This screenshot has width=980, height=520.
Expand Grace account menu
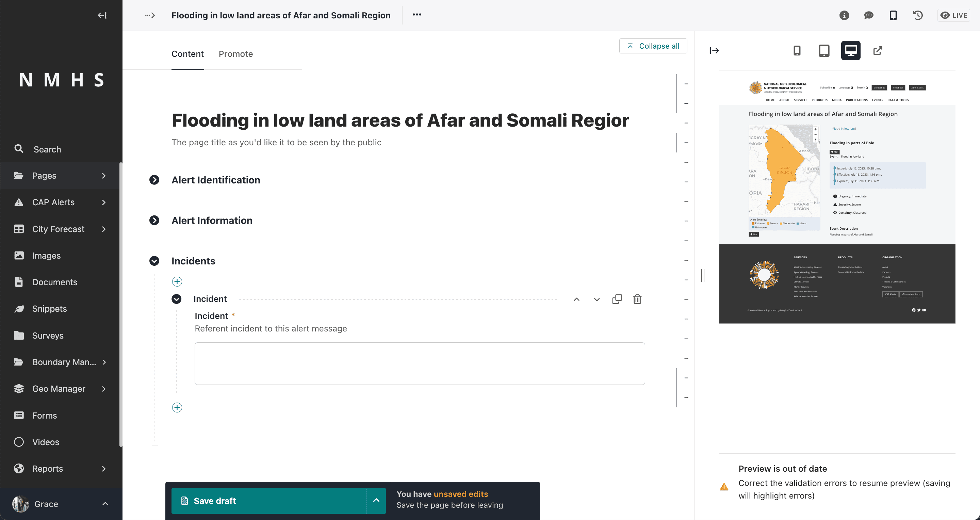pyautogui.click(x=61, y=504)
